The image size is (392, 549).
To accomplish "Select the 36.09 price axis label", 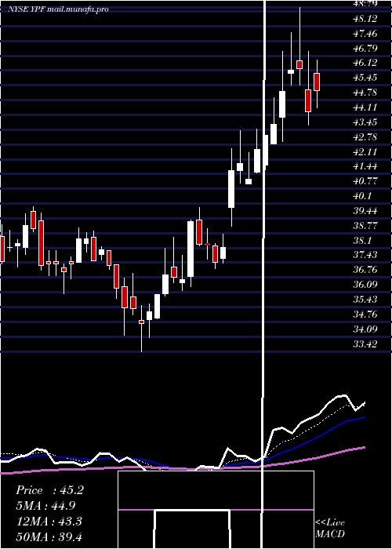I will coord(365,285).
